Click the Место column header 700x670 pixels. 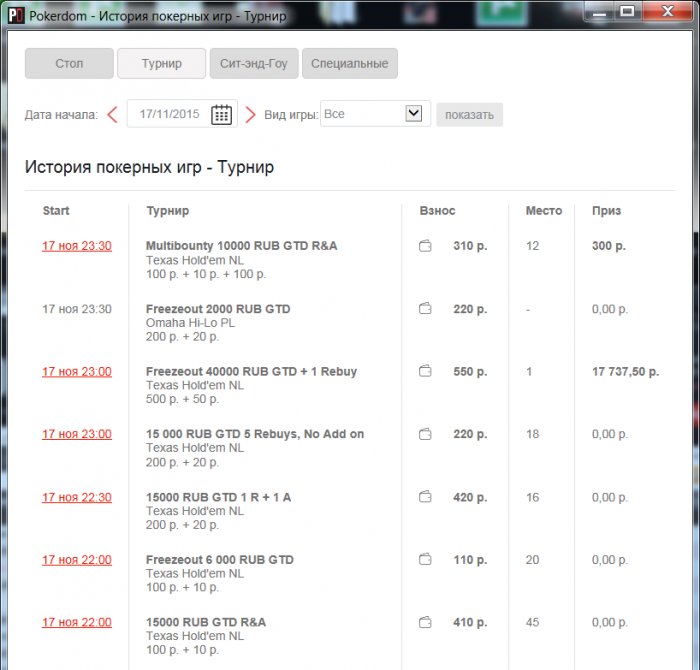coord(544,211)
